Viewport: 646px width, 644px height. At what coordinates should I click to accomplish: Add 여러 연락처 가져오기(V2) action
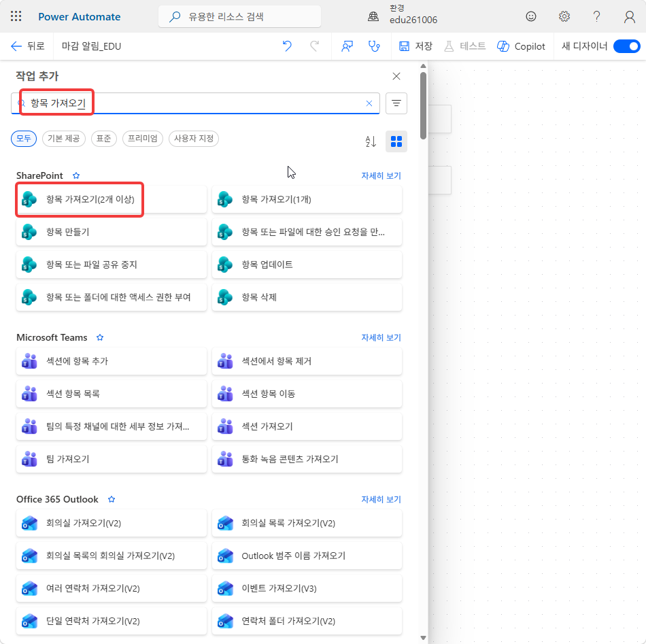(112, 588)
